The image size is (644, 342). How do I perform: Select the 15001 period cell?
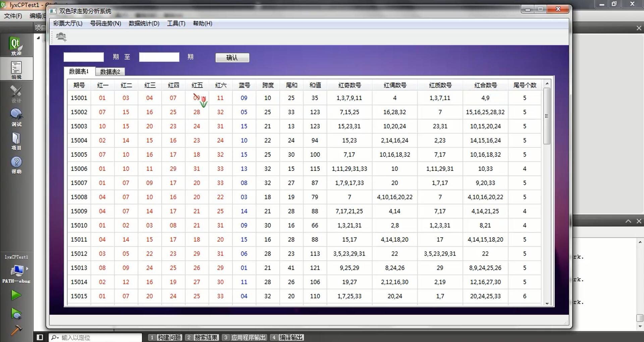(x=79, y=98)
